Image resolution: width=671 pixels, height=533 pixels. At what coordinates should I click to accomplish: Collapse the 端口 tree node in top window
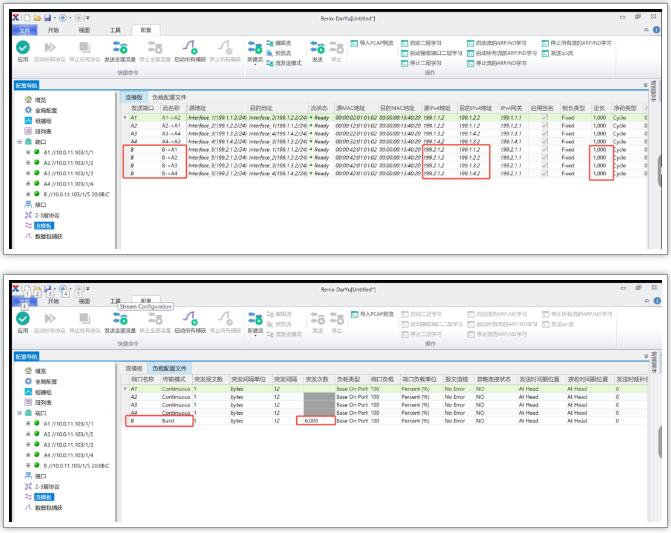pyautogui.click(x=17, y=141)
